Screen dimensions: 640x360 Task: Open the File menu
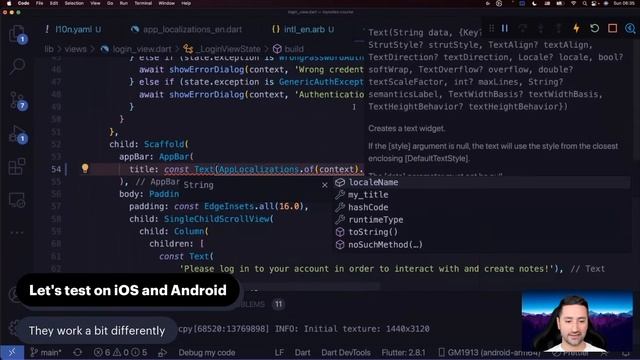click(40, 3)
